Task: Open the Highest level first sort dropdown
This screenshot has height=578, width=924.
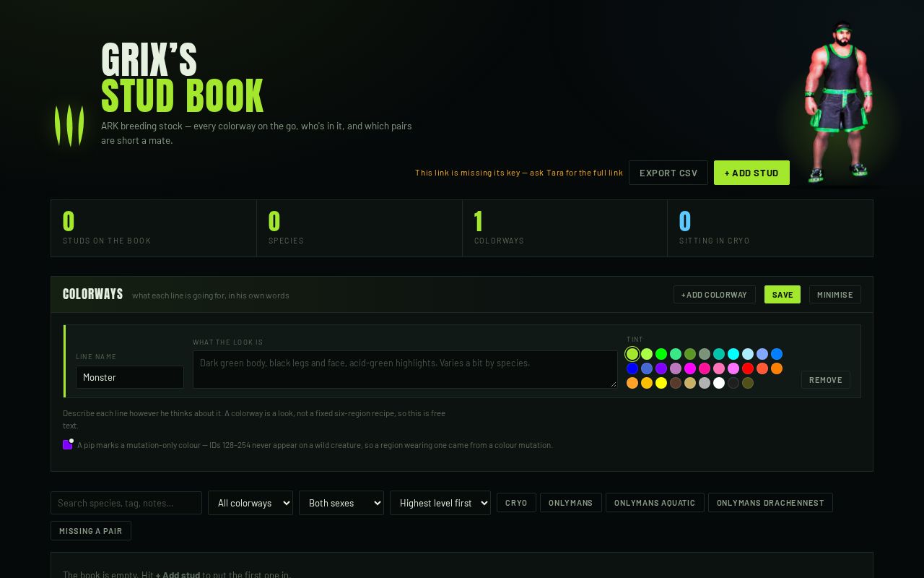Action: [440, 503]
